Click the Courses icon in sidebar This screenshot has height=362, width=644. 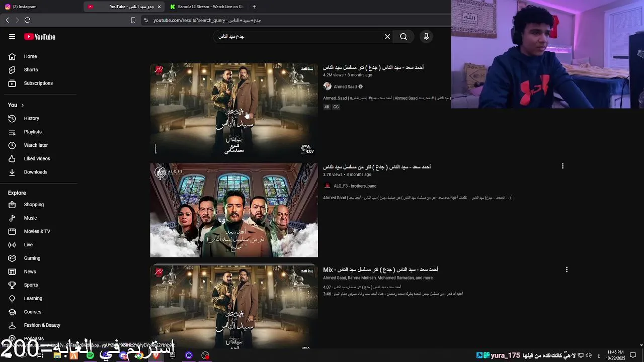12,312
